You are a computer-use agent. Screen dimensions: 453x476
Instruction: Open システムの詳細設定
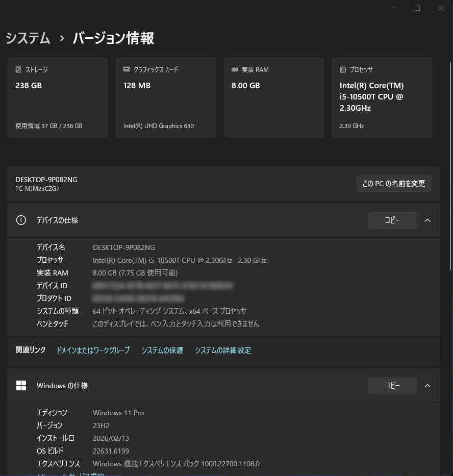click(x=223, y=350)
